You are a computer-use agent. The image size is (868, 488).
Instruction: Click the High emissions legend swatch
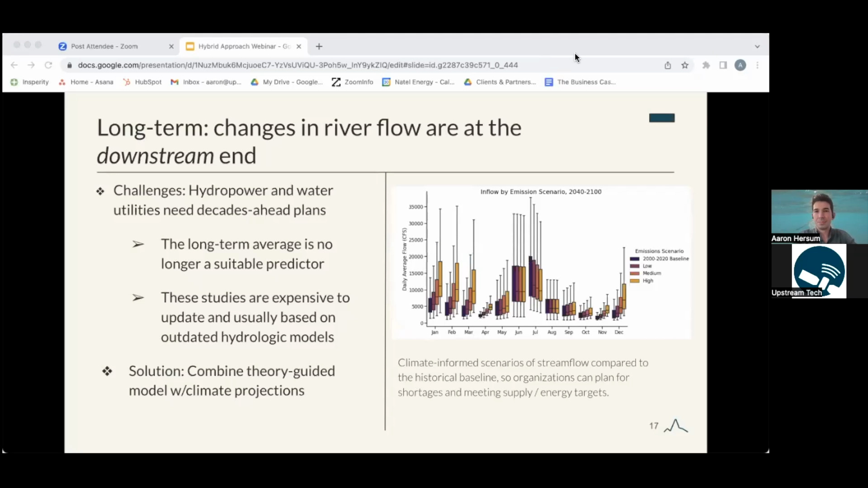coord(635,281)
